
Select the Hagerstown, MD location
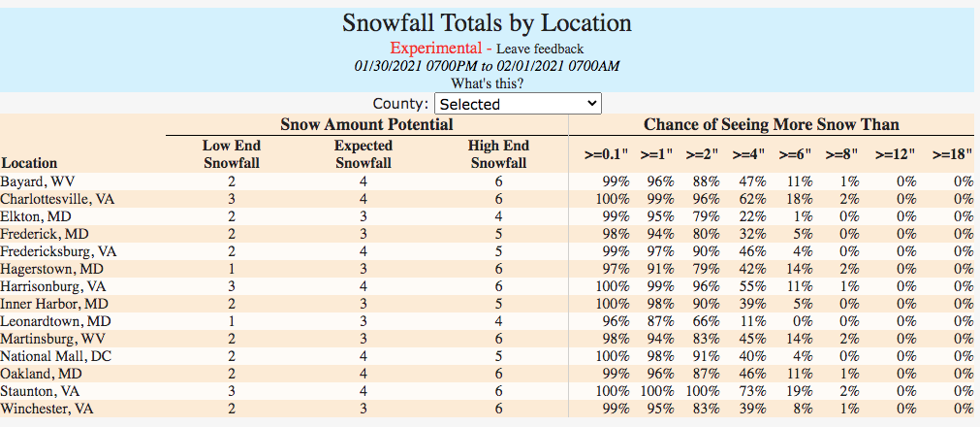click(x=51, y=269)
